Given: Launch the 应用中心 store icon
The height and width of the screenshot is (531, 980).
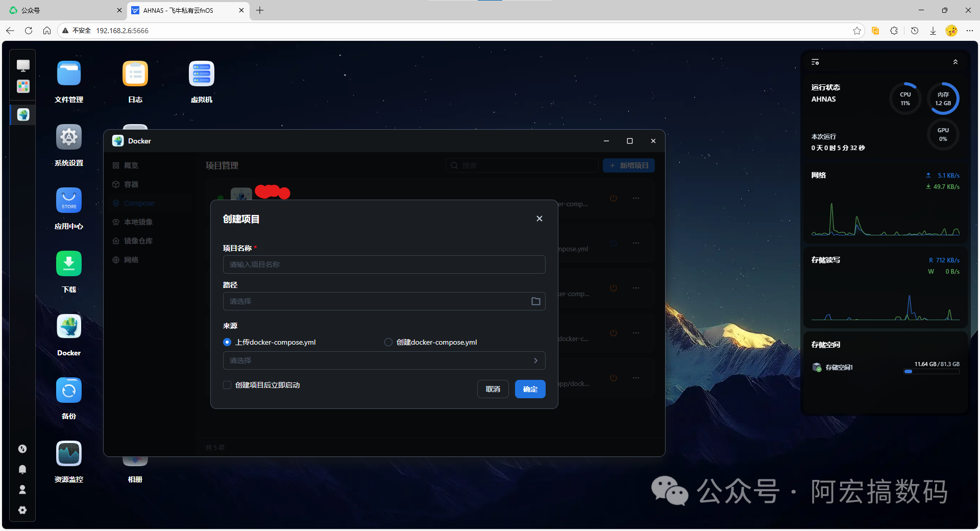Looking at the screenshot, I should (69, 200).
